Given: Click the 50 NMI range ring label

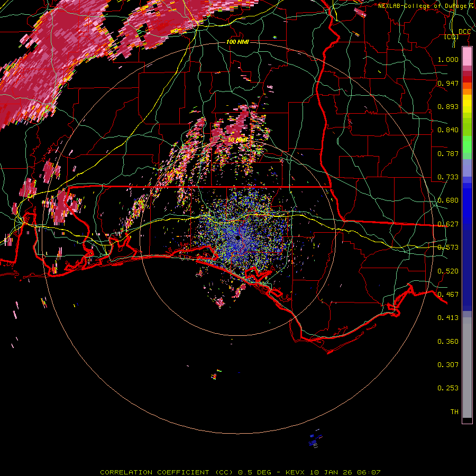Looking at the screenshot, I should 237,140.
